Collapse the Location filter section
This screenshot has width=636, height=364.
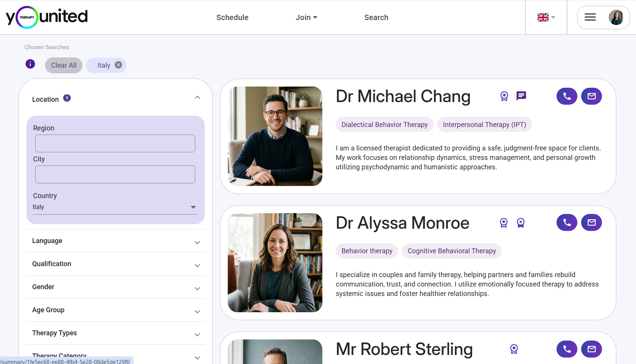click(x=197, y=97)
